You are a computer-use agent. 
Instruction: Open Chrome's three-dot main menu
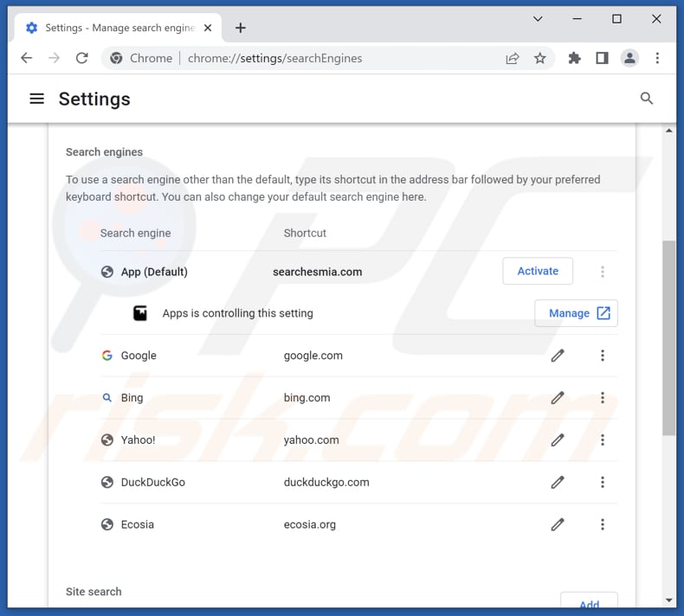point(657,58)
